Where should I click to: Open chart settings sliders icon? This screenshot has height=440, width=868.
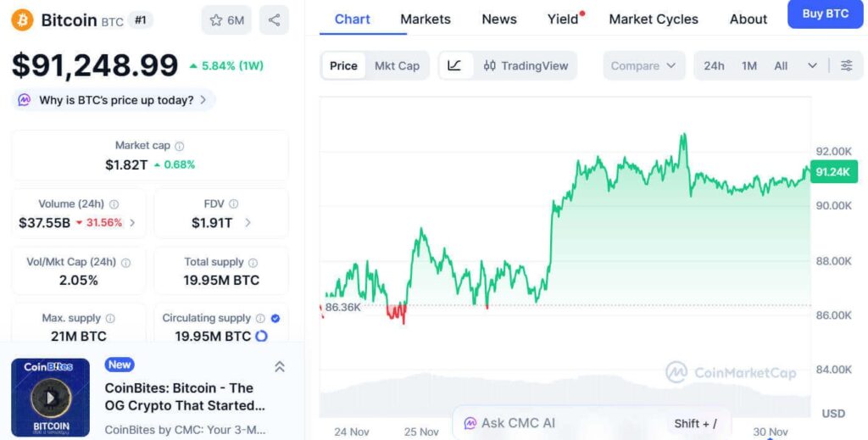pyautogui.click(x=846, y=65)
